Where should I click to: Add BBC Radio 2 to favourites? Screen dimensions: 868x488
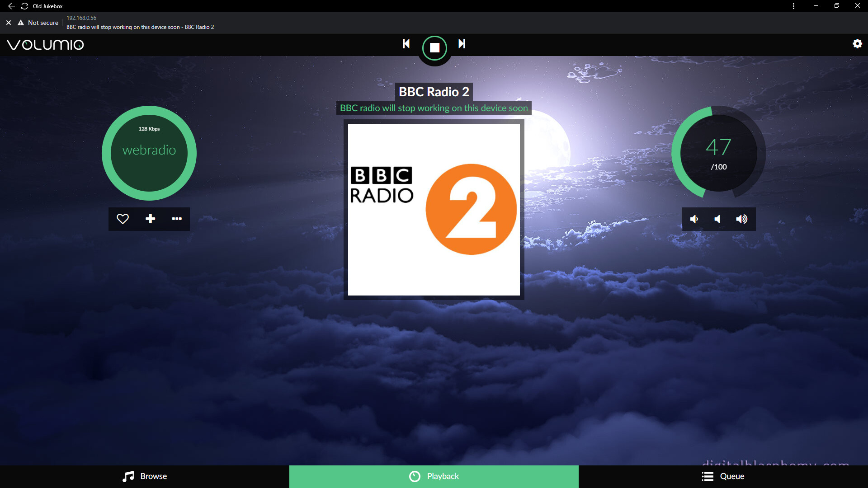pos(123,219)
